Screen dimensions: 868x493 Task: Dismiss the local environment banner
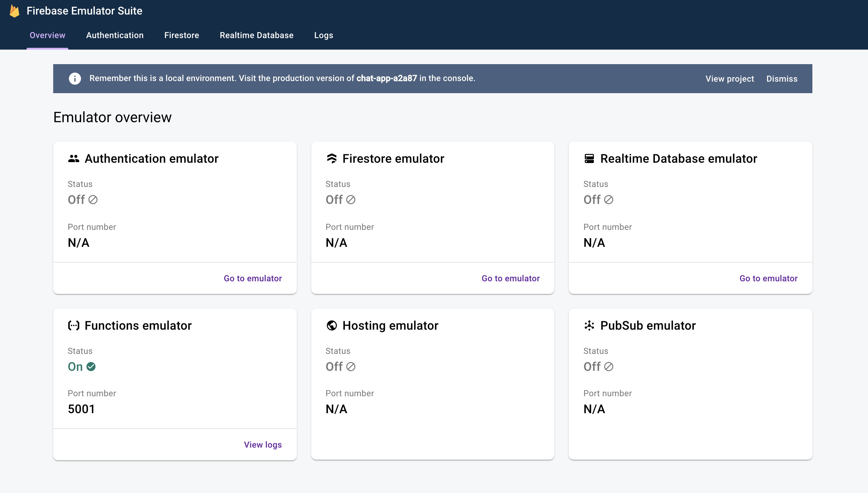782,79
